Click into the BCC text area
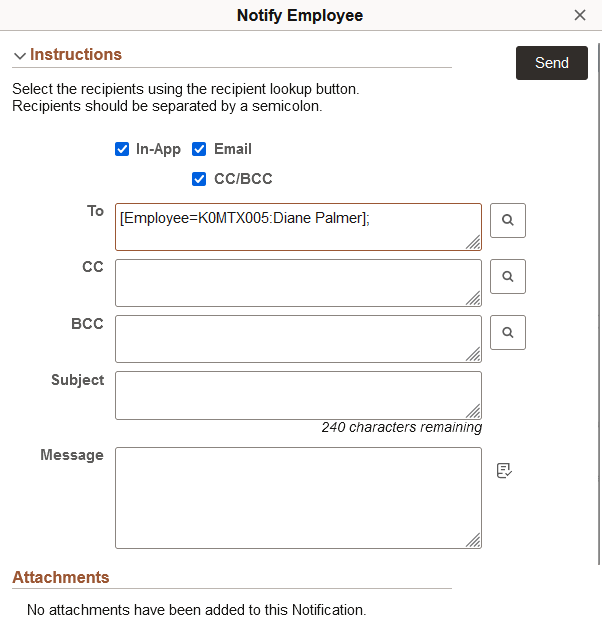 [x=298, y=339]
